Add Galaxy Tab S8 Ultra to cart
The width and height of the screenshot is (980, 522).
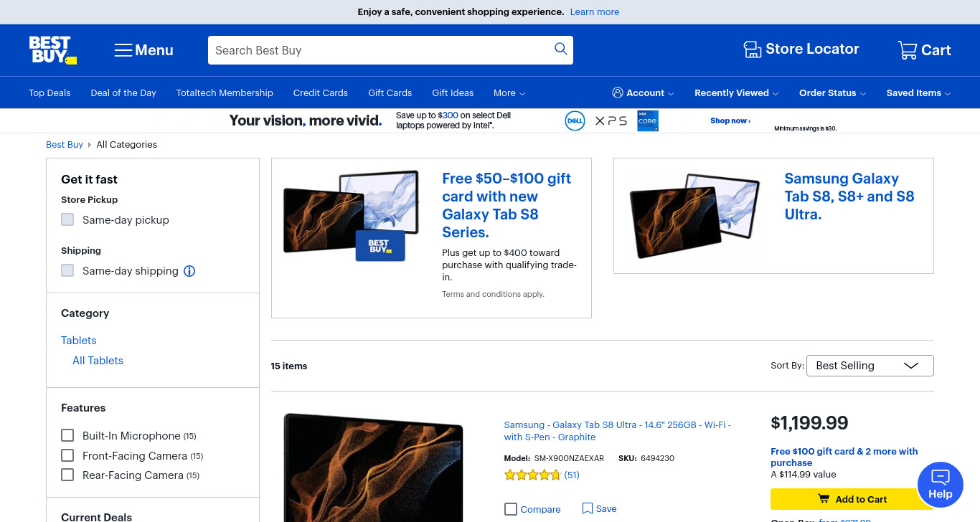852,499
